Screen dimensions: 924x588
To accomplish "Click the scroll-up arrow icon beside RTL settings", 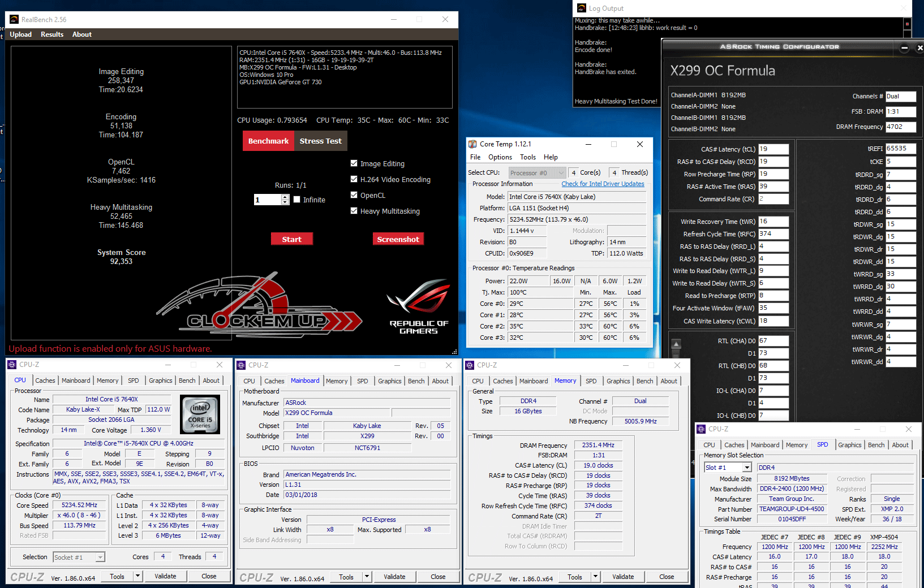I will click(676, 344).
